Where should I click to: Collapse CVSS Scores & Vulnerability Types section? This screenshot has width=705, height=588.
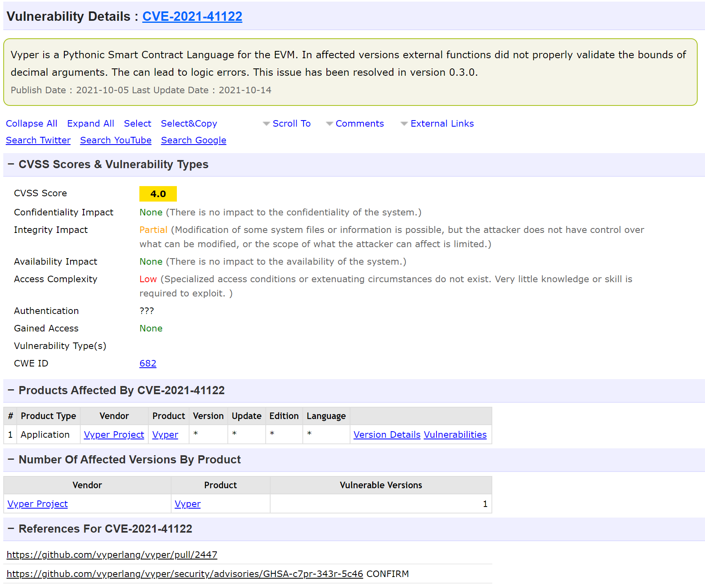tap(11, 164)
